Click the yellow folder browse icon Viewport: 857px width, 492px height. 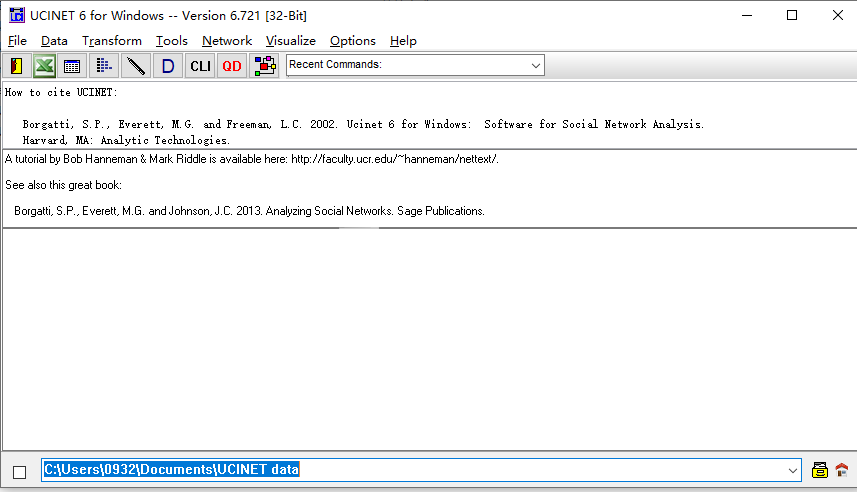819,470
